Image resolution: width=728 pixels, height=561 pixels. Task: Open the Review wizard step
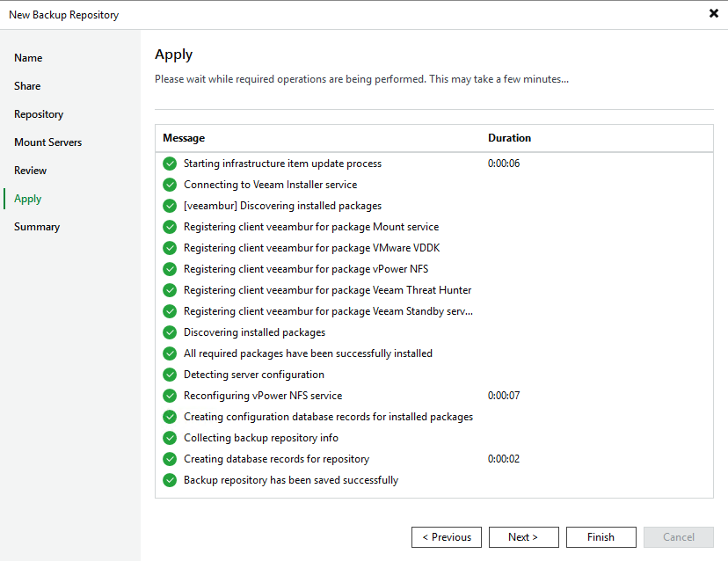(x=30, y=171)
